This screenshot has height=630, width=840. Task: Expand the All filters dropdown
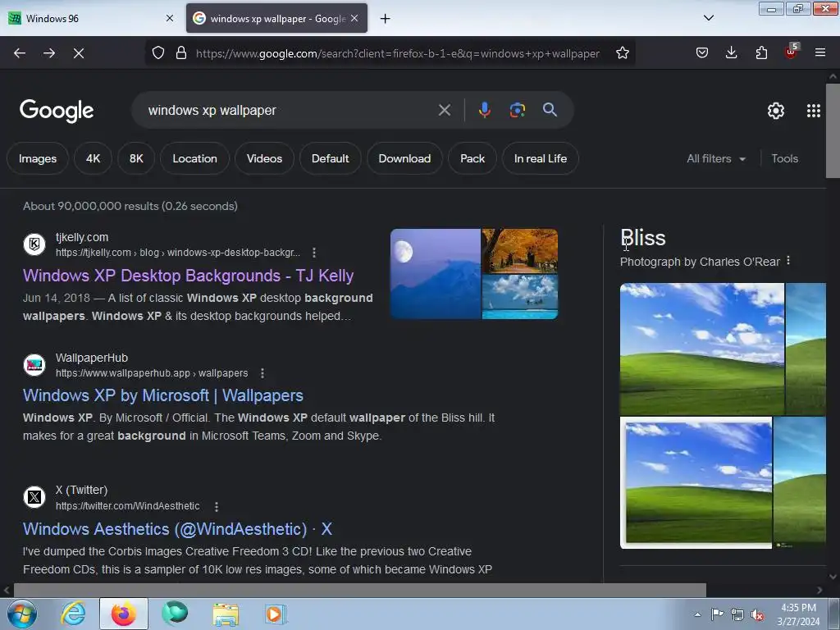[x=716, y=158]
